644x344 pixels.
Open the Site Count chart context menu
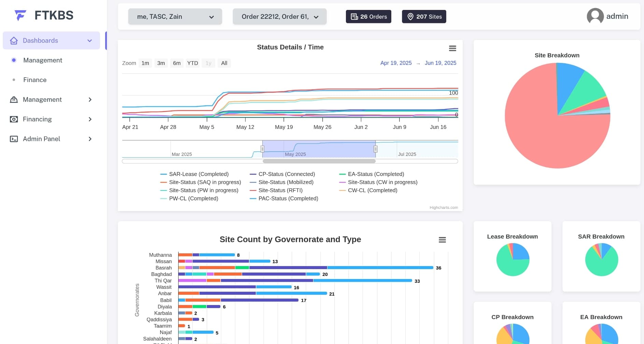pyautogui.click(x=442, y=240)
